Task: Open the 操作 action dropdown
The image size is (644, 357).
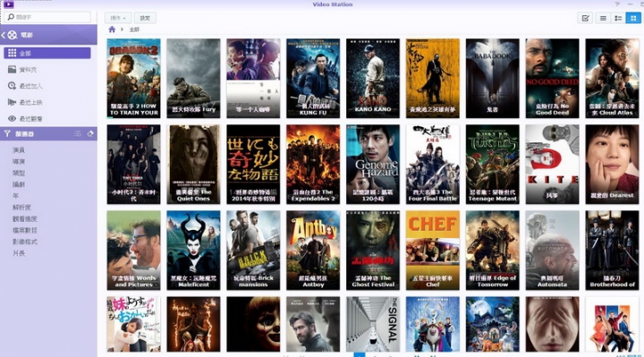Action: [x=118, y=18]
